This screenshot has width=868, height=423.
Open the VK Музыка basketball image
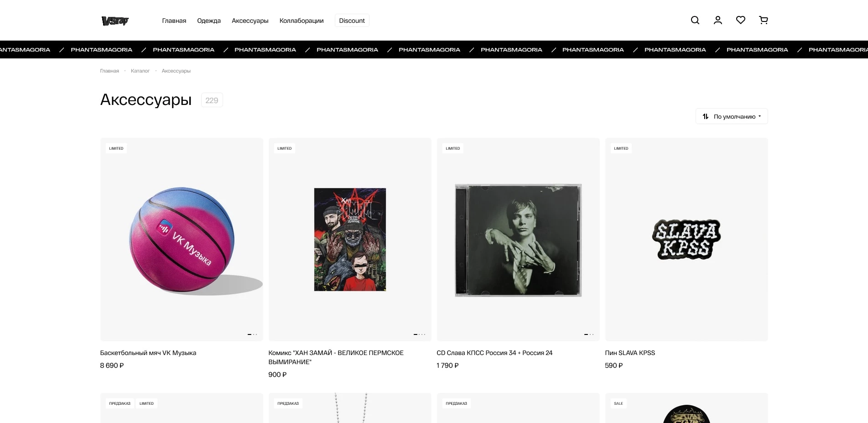coord(182,240)
